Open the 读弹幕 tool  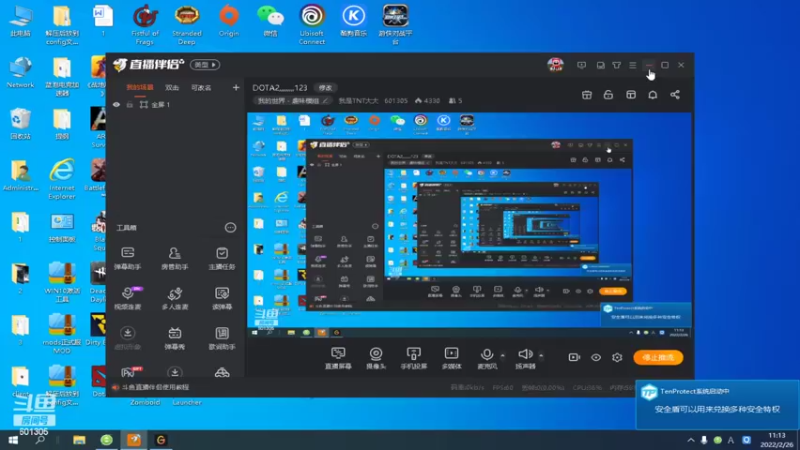point(222,298)
